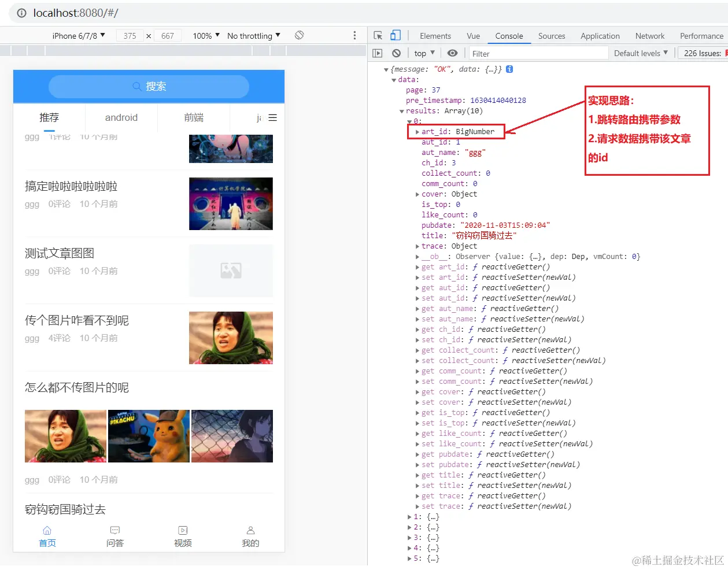Screen dimensions: 728x570
Task: Click the ch_id: 3 property
Action: click(x=439, y=163)
